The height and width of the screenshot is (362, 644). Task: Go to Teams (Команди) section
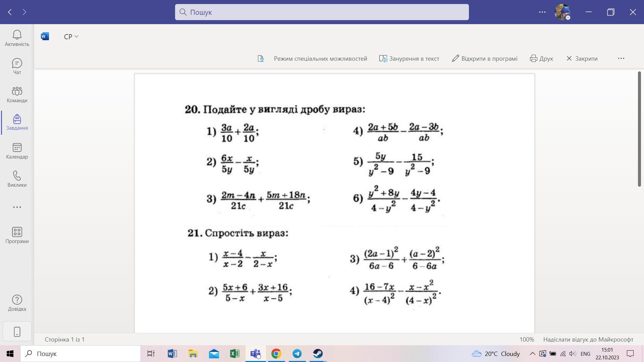click(17, 91)
